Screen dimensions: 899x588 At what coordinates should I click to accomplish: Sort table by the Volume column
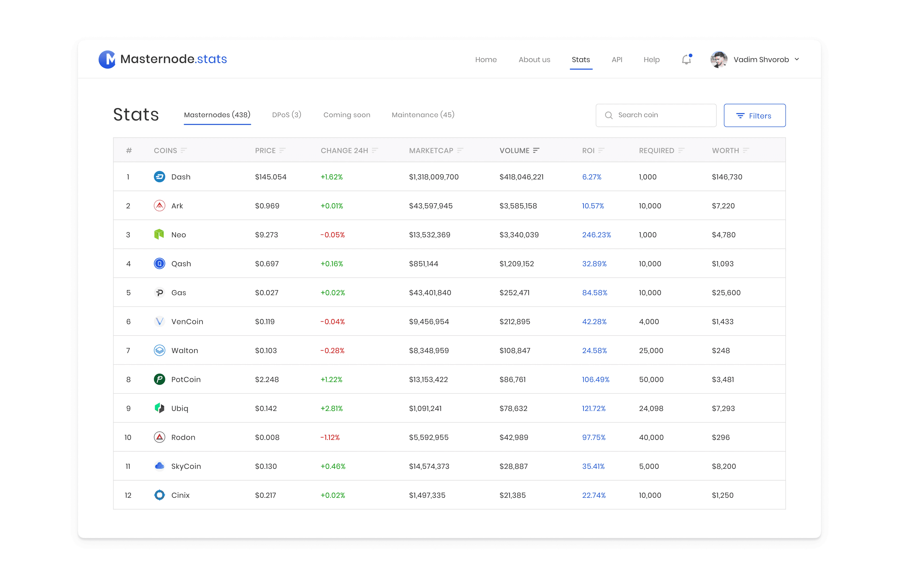pyautogui.click(x=536, y=150)
